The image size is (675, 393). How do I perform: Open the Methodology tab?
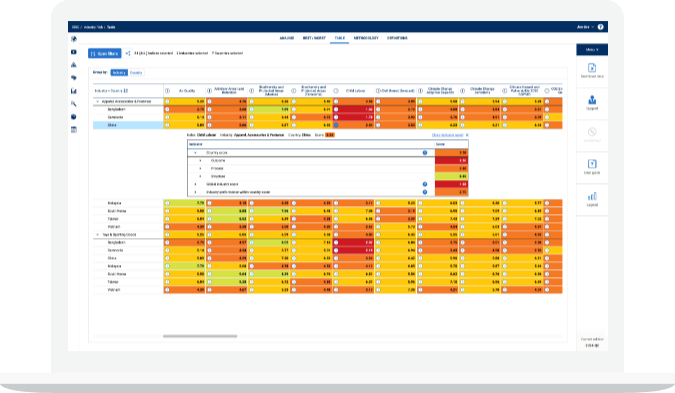(x=366, y=38)
